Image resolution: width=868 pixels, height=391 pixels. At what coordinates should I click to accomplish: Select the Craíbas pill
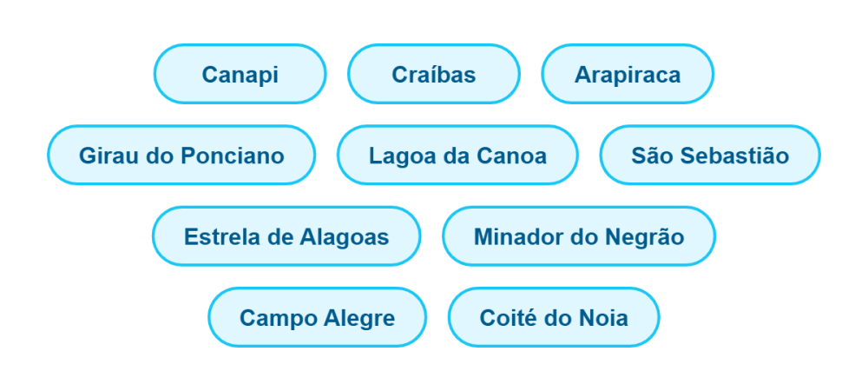click(433, 75)
